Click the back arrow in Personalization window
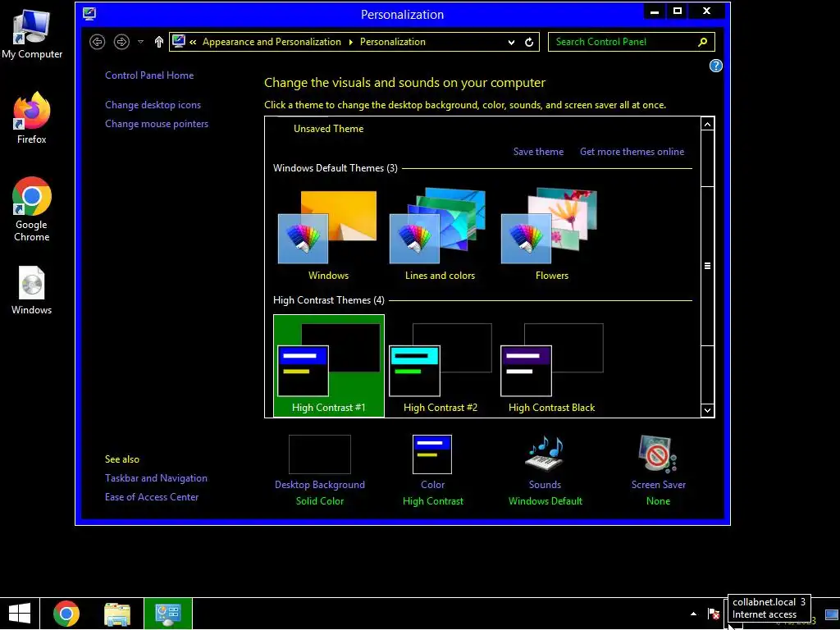 [97, 42]
